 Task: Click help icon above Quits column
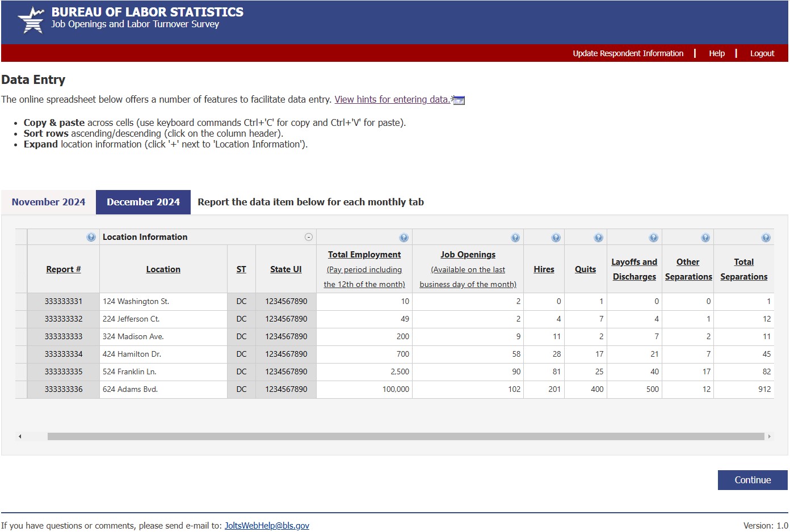pos(598,238)
